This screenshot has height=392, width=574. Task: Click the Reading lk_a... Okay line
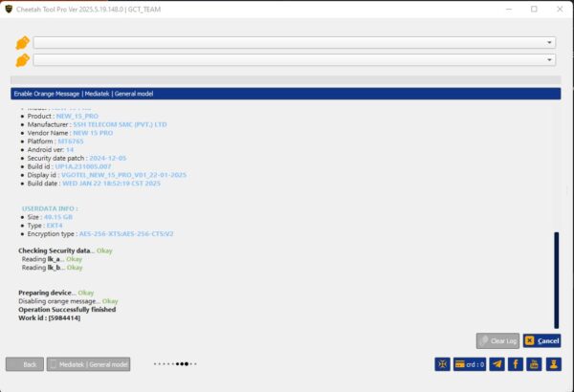[x=52, y=259]
